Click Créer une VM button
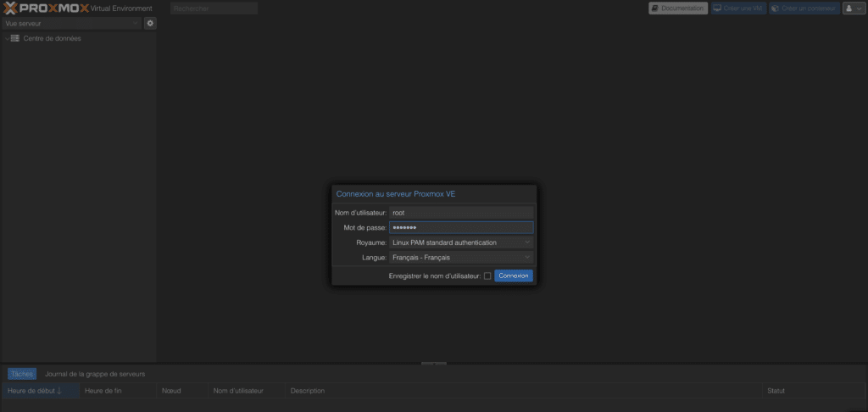The image size is (868, 412). pos(738,8)
